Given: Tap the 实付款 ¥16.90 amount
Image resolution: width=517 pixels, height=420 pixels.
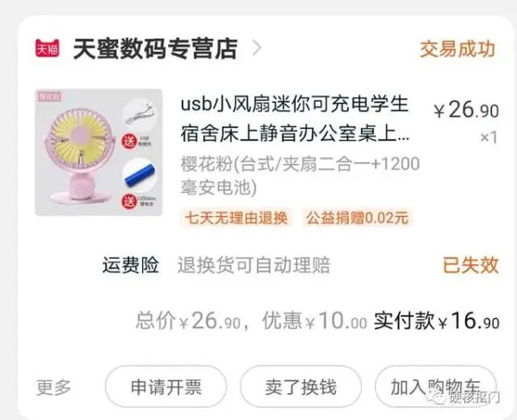Looking at the screenshot, I should tap(436, 320).
